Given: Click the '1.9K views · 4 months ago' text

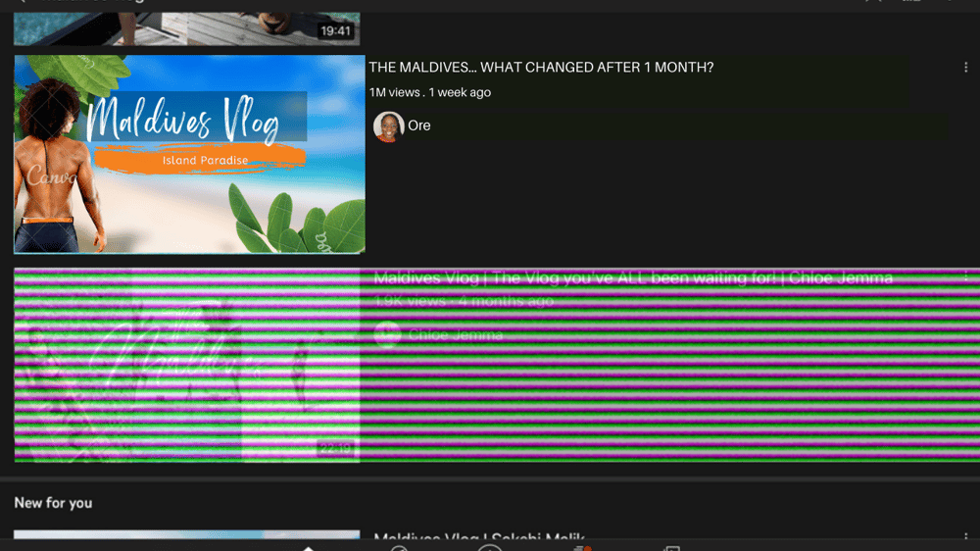Looking at the screenshot, I should [x=464, y=301].
